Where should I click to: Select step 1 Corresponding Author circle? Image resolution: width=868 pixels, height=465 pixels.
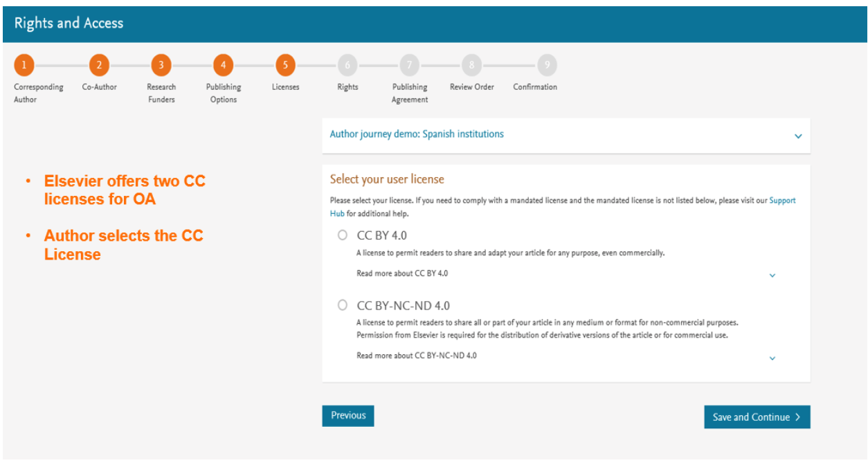coord(24,64)
